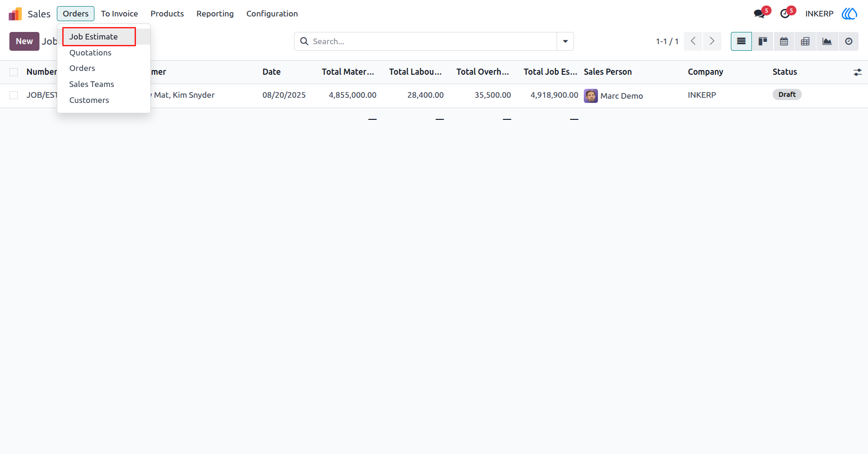Open the 08/20/2025 date cell
The width and height of the screenshot is (868, 454).
click(x=284, y=95)
